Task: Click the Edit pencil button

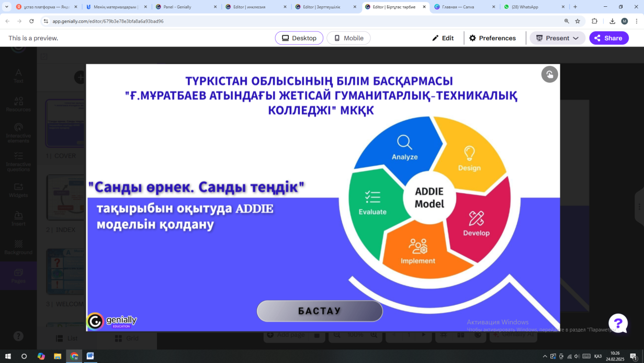Action: (443, 38)
